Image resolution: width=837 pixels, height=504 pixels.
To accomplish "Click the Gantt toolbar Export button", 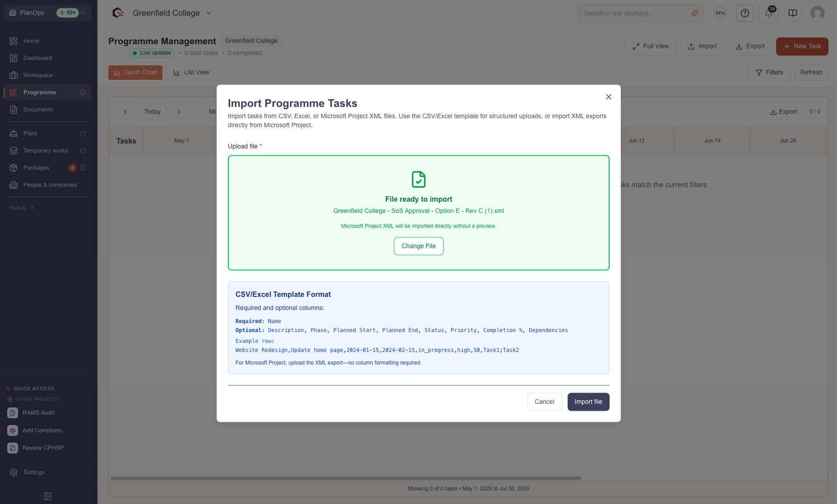I will tap(783, 112).
